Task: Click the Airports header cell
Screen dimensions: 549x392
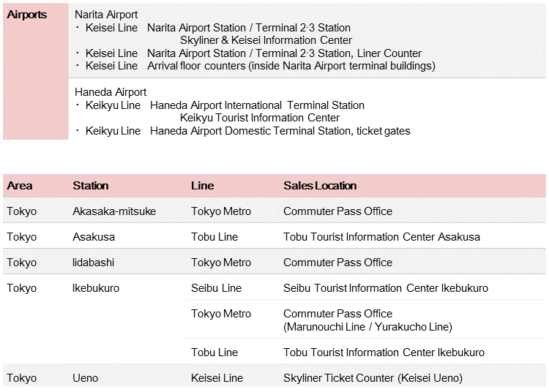Action: point(35,72)
